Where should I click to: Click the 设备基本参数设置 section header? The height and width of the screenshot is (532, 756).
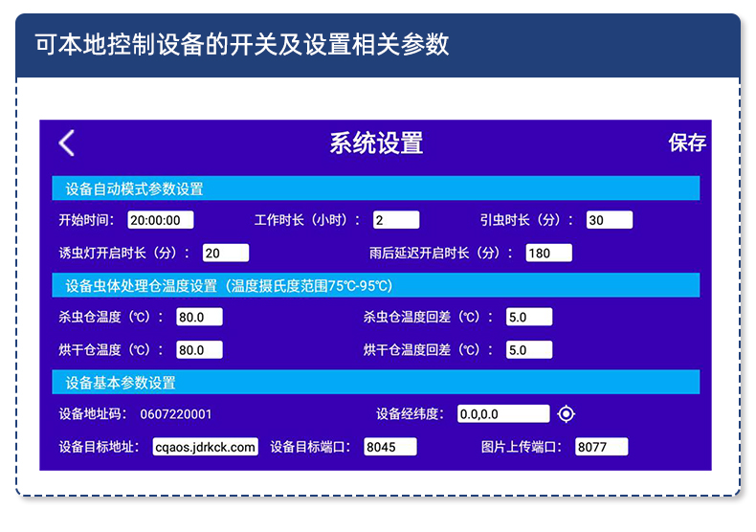(375, 383)
